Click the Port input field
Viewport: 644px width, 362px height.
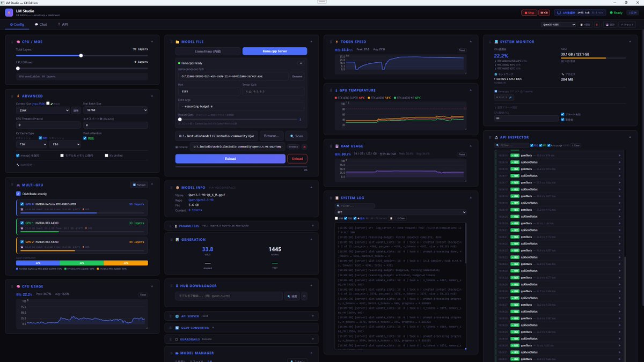pyautogui.click(x=209, y=92)
